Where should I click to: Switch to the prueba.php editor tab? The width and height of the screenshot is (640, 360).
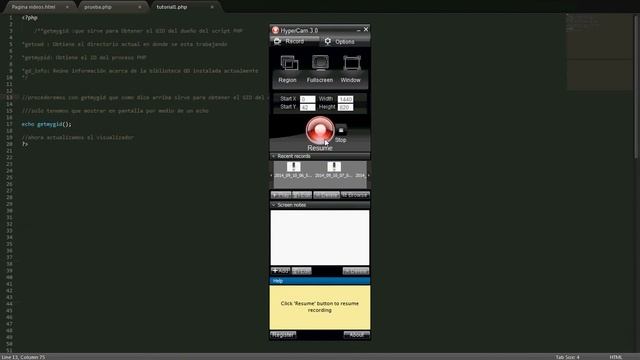[x=98, y=7]
